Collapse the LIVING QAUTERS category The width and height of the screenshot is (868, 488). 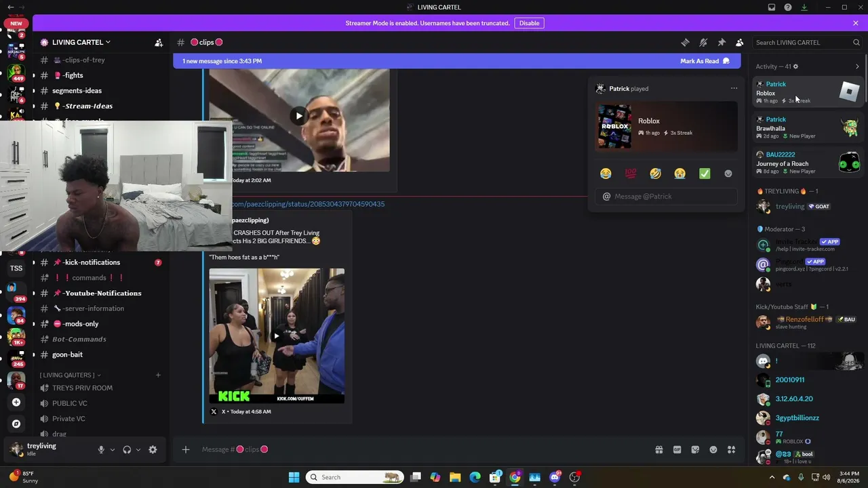(70, 375)
